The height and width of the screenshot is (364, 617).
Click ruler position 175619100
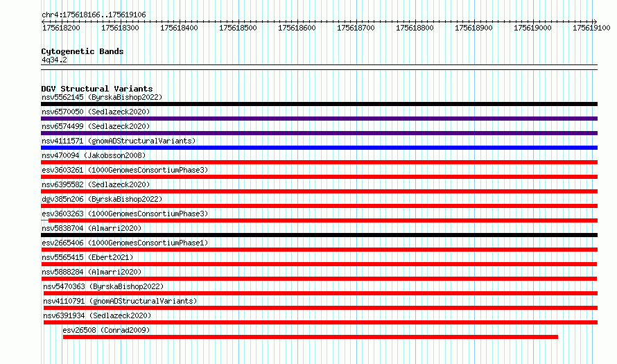(x=591, y=28)
